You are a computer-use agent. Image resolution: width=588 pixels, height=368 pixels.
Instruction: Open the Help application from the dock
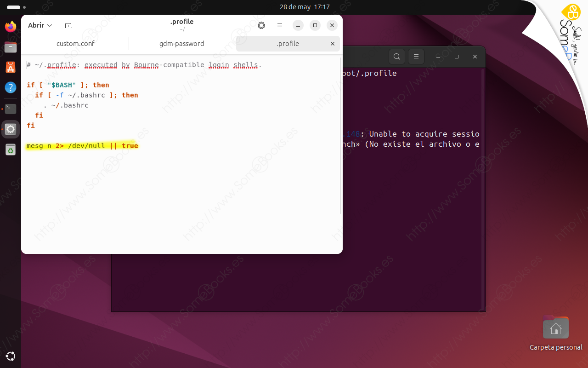pos(10,87)
